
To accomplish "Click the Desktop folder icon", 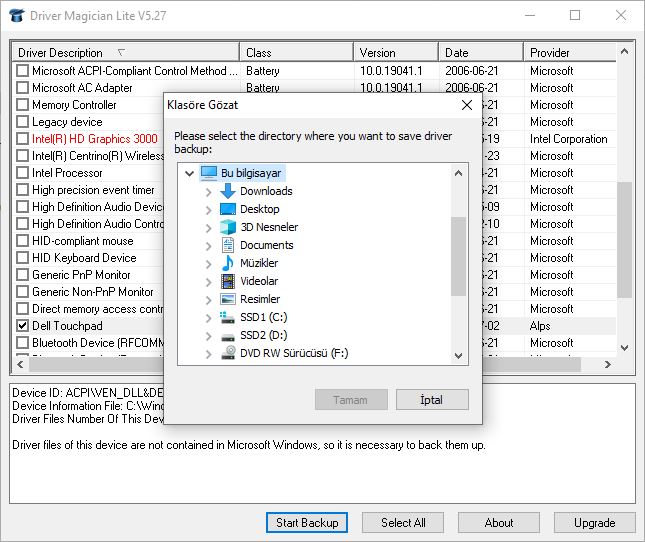I will 227,209.
